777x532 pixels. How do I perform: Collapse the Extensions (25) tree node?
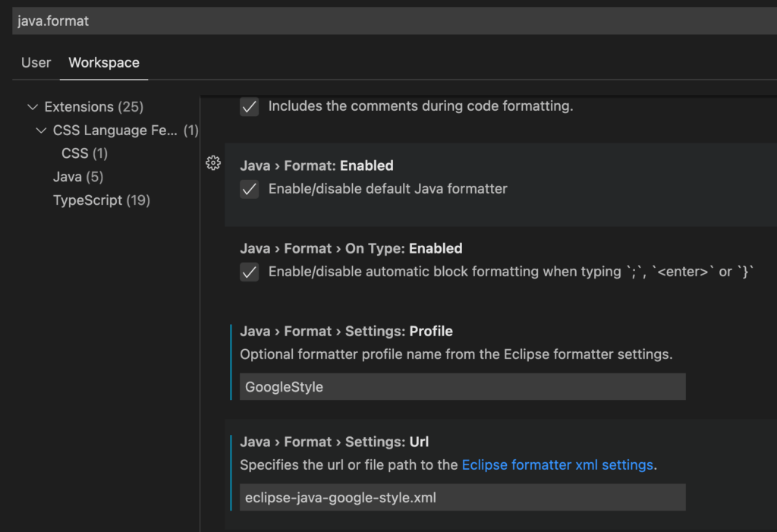(32, 106)
